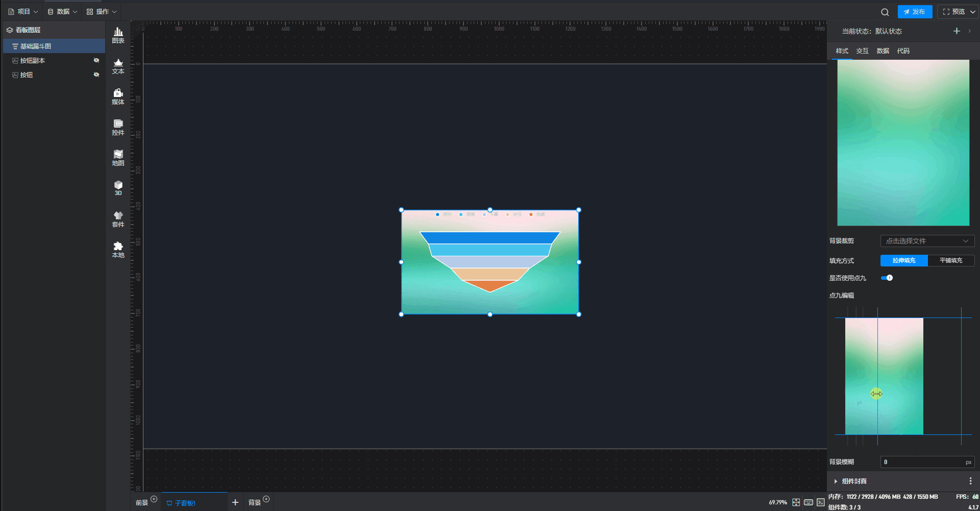Select the 基础漏斗图 layer
This screenshot has height=511, width=980.
coord(36,46)
